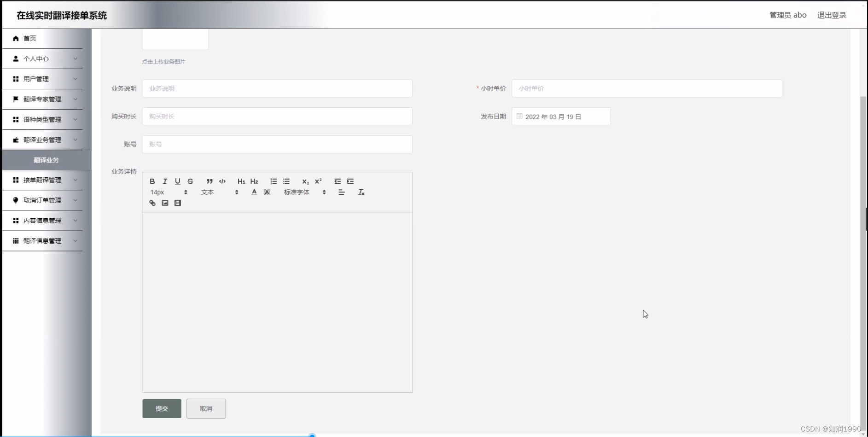The width and height of the screenshot is (868, 437).
Task: Click the 提交 submit button
Action: (162, 408)
